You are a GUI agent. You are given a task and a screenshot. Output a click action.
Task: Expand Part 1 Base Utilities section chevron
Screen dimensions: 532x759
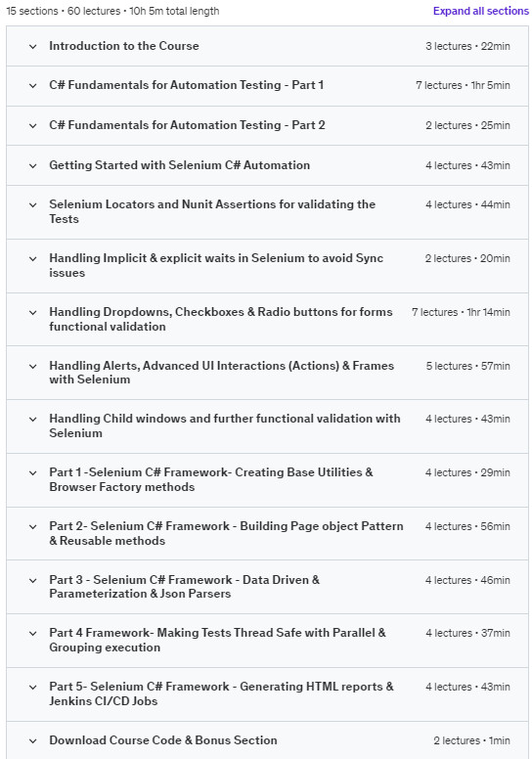[33, 473]
